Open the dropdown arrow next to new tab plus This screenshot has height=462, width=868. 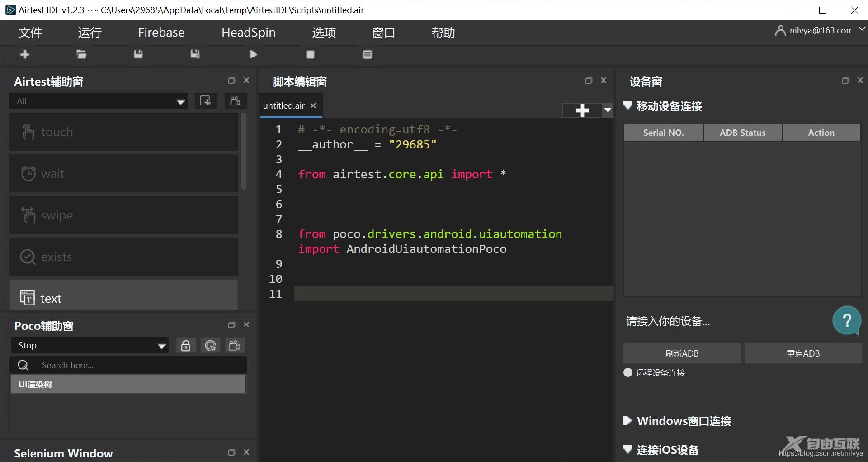click(x=608, y=110)
